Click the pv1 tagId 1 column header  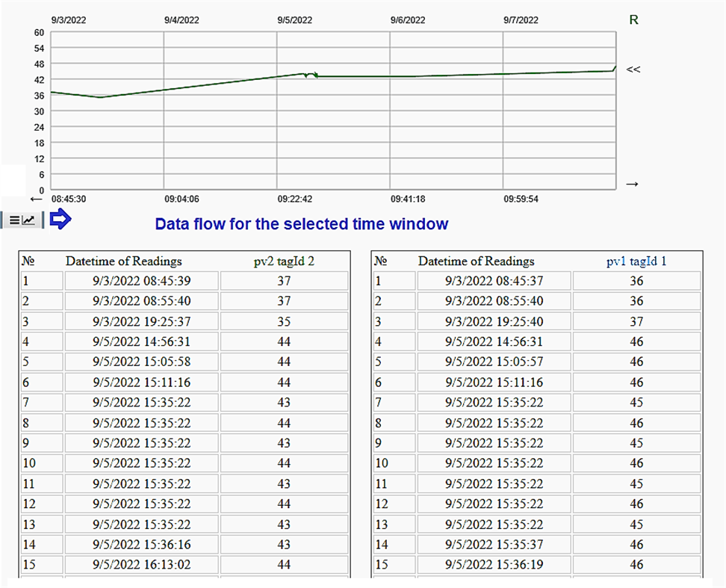pyautogui.click(x=636, y=261)
